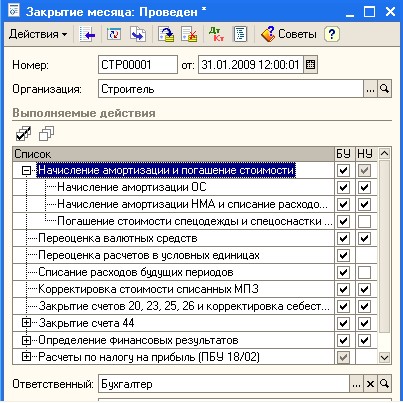Minimize the Закрытие месяца window

click(x=350, y=12)
